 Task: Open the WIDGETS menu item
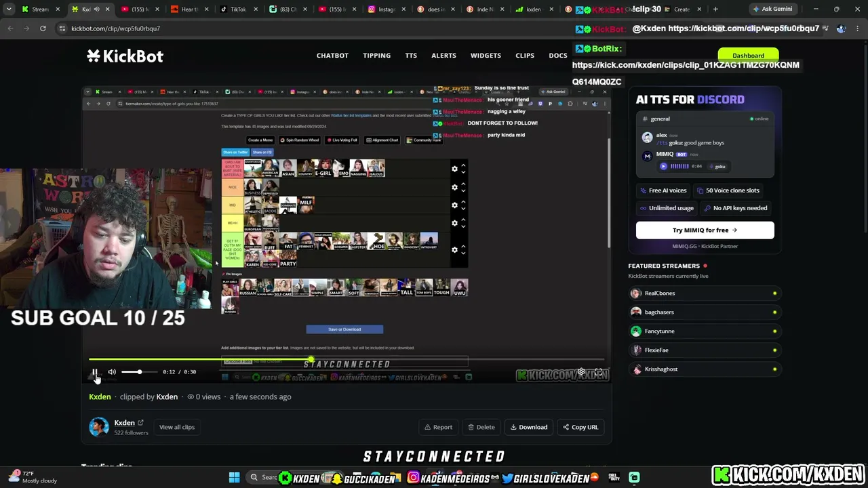coord(486,56)
